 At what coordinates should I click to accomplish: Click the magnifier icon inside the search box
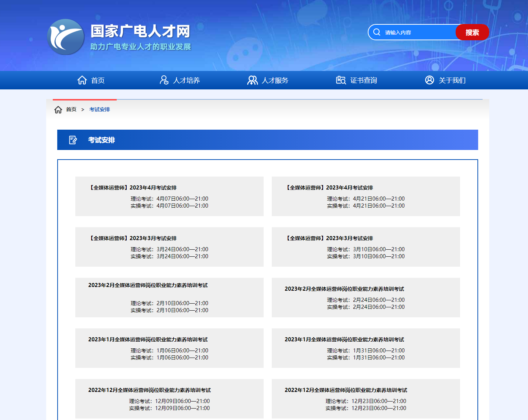click(x=377, y=32)
